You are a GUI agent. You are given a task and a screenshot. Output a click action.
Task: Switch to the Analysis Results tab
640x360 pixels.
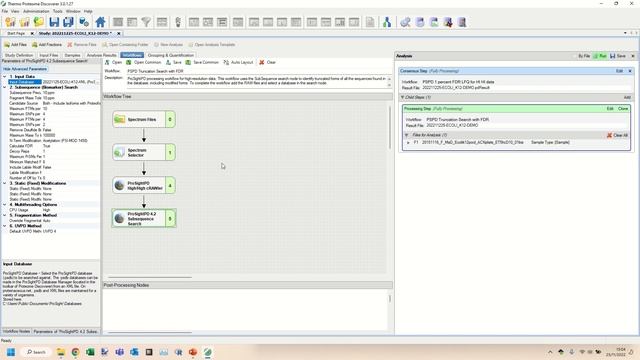pyautogui.click(x=102, y=55)
